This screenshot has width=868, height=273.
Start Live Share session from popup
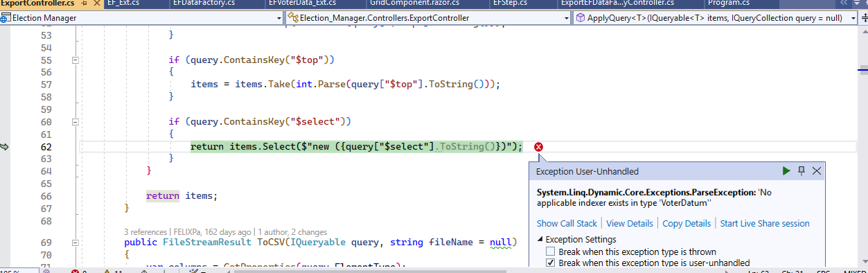[x=765, y=223]
